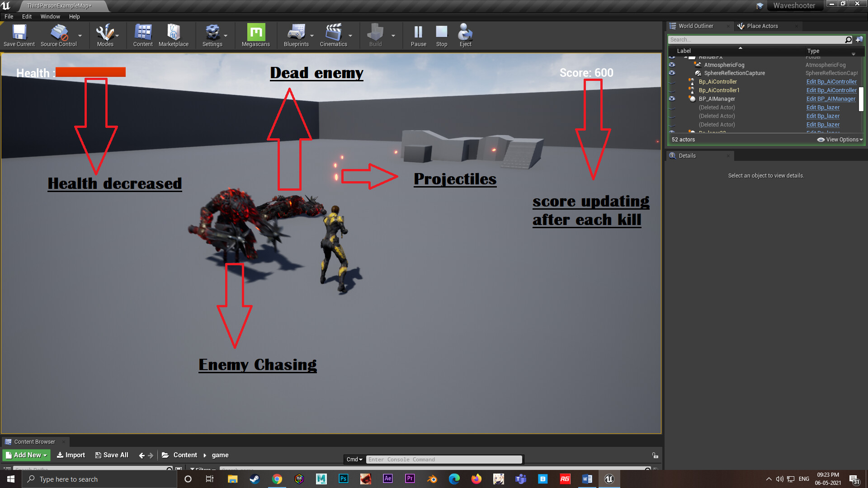The width and height of the screenshot is (868, 488).
Task: Open the Cinematics dropdown arrow
Action: [350, 36]
